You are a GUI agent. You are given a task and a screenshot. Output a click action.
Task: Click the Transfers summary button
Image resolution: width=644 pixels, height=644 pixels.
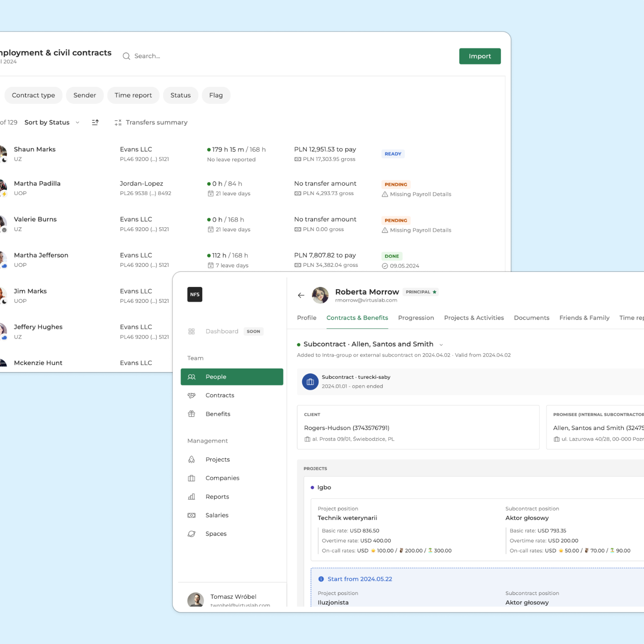click(151, 122)
